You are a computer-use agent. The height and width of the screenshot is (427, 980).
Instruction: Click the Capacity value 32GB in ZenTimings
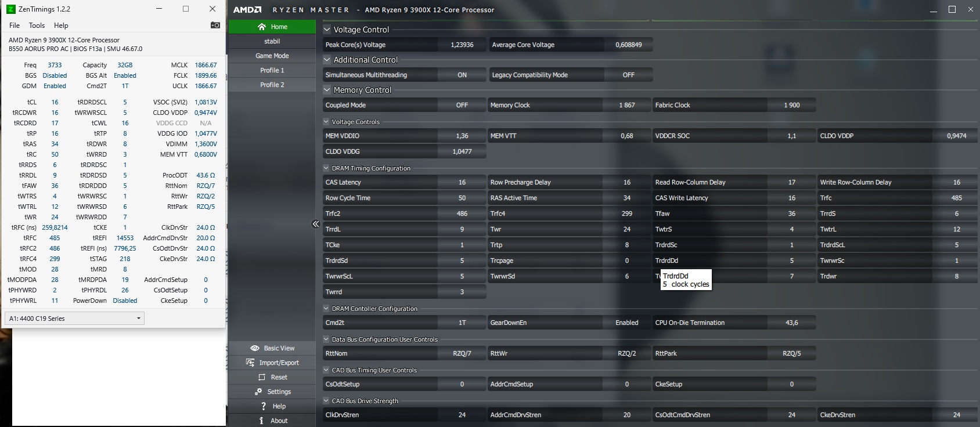click(x=125, y=65)
